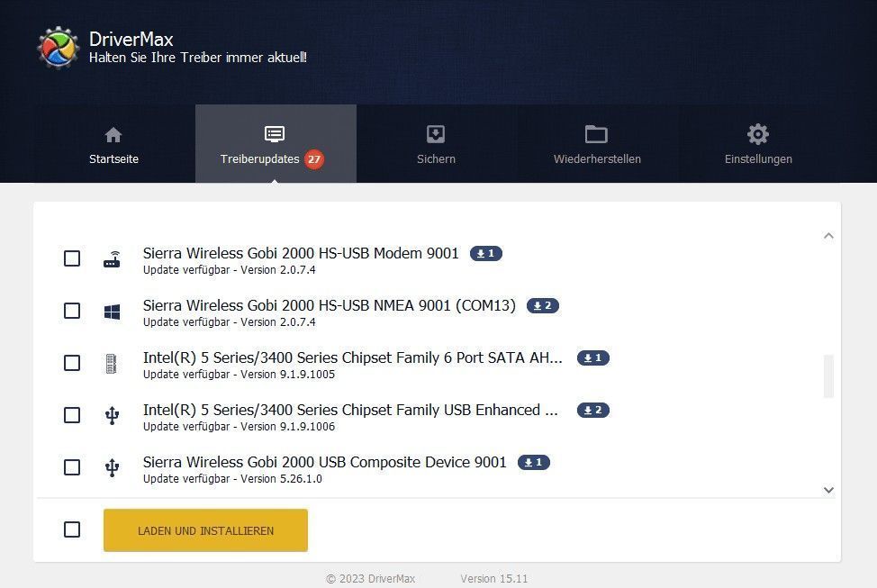Select Sierra Wireless Gobi 2000 USB Composite Device title
Screen dimensions: 877x588
click(x=325, y=462)
